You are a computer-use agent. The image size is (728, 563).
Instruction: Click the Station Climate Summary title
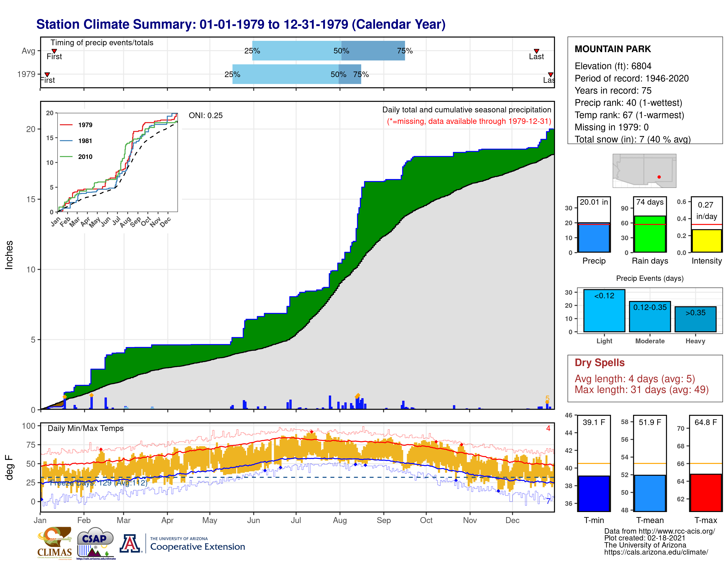(241, 24)
